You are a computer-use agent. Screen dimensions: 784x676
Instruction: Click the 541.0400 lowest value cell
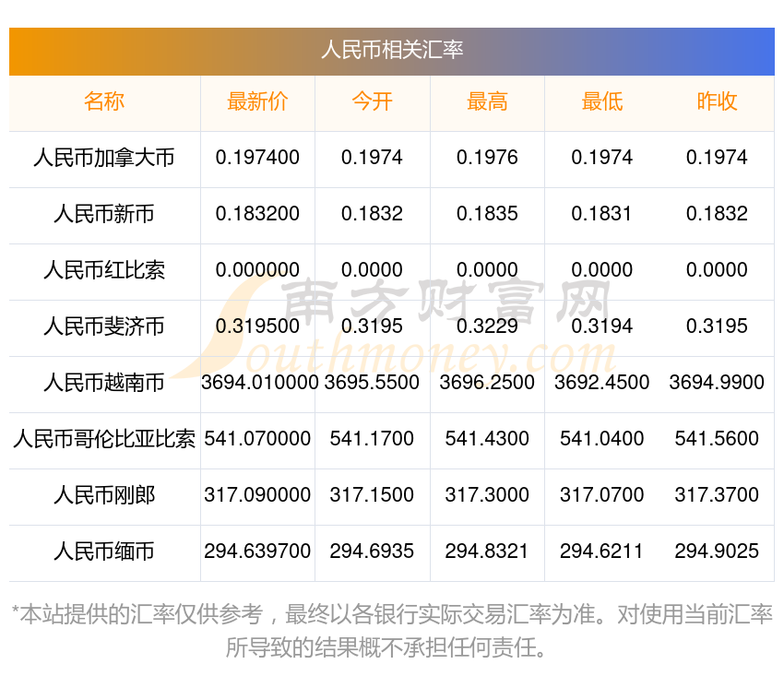tap(602, 439)
